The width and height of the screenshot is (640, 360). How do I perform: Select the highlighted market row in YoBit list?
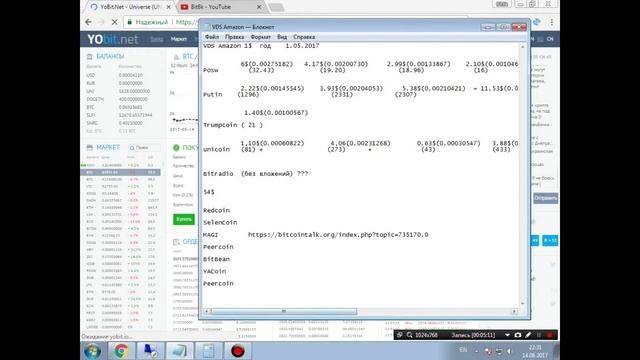[120, 172]
